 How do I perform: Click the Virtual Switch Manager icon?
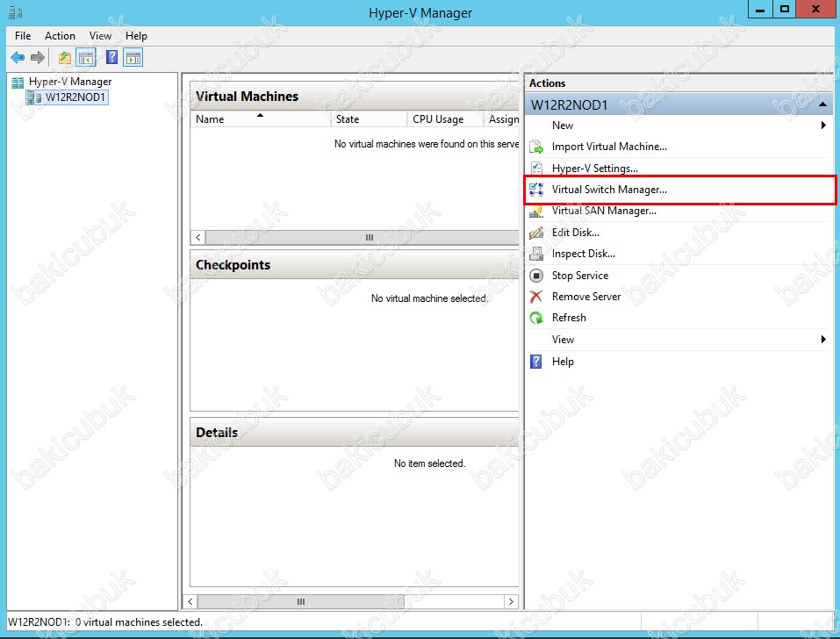(536, 190)
